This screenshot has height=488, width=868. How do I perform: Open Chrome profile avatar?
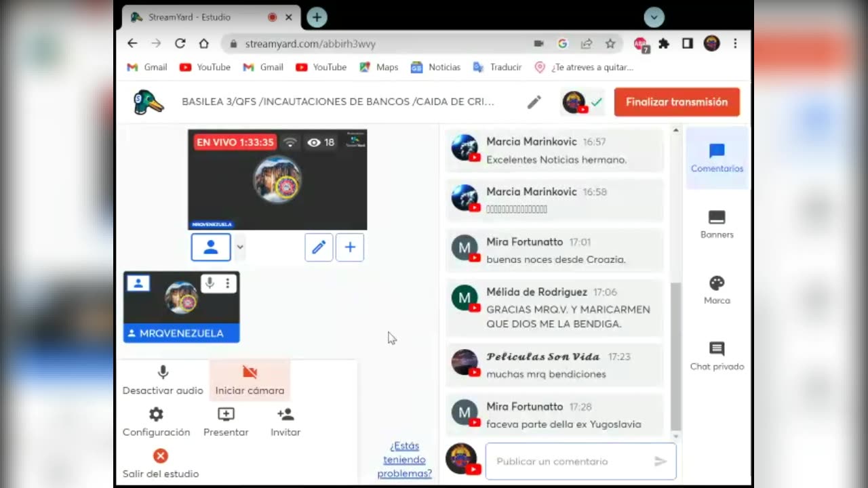coord(711,43)
